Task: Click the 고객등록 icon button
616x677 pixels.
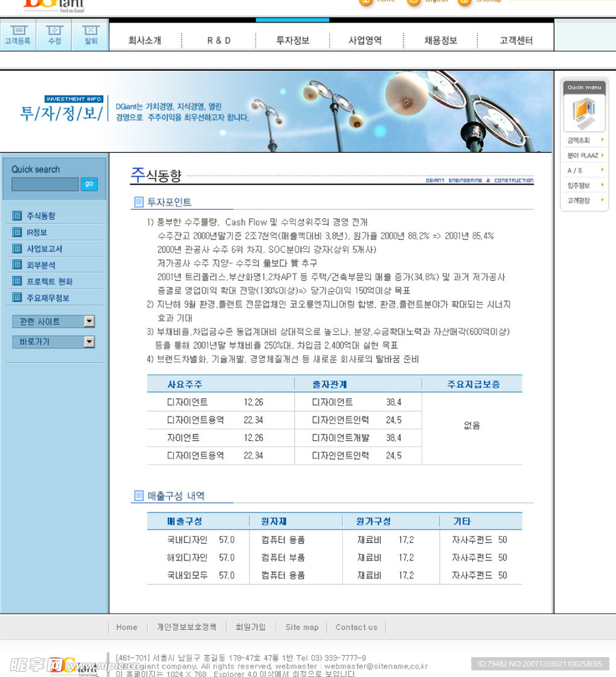Action: tap(18, 35)
